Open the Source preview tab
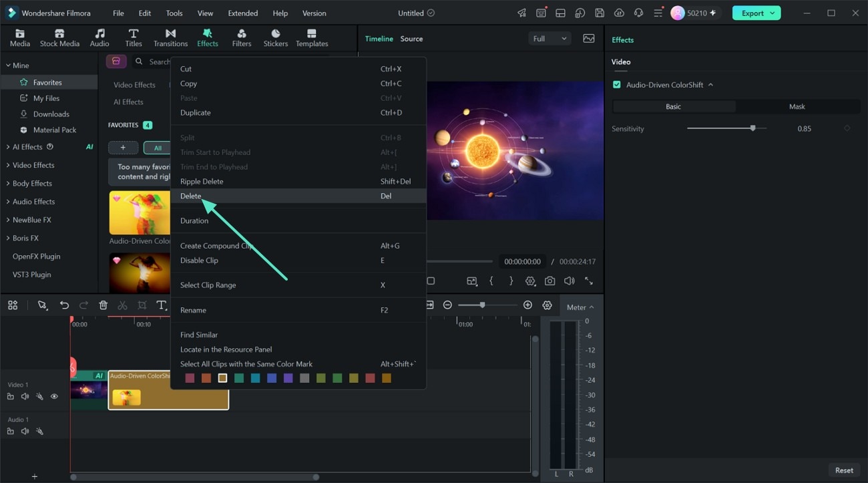The height and width of the screenshot is (483, 868). coord(411,39)
